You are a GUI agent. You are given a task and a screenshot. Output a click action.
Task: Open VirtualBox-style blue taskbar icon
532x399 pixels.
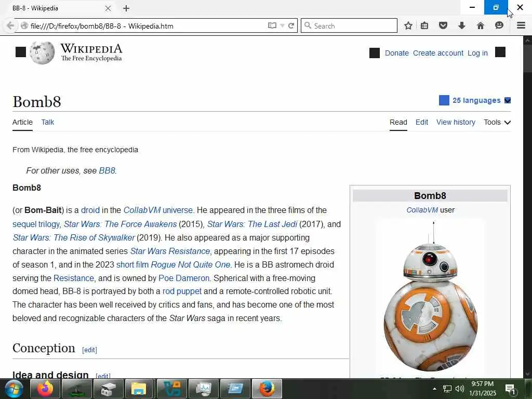(171, 389)
